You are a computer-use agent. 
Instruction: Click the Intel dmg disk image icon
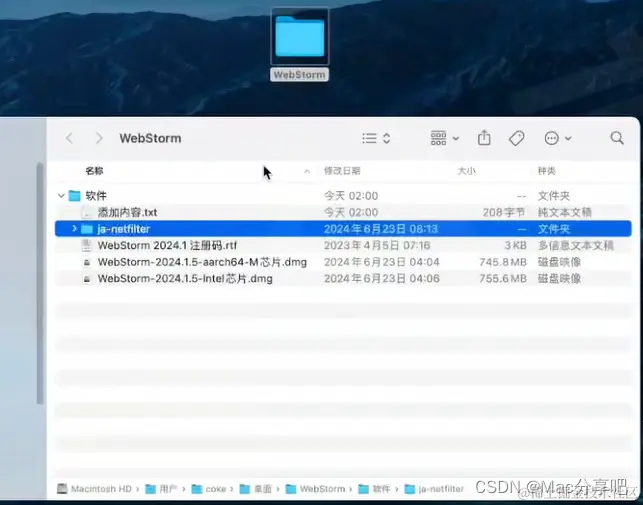(x=87, y=279)
